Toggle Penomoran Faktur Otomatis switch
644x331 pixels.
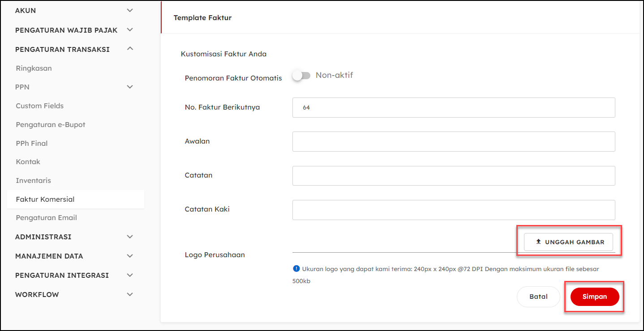[x=301, y=76]
